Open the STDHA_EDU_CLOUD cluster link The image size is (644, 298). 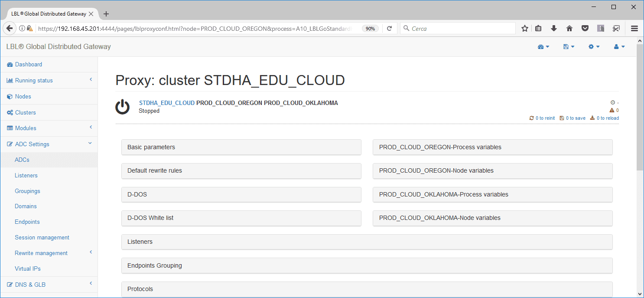(x=166, y=103)
